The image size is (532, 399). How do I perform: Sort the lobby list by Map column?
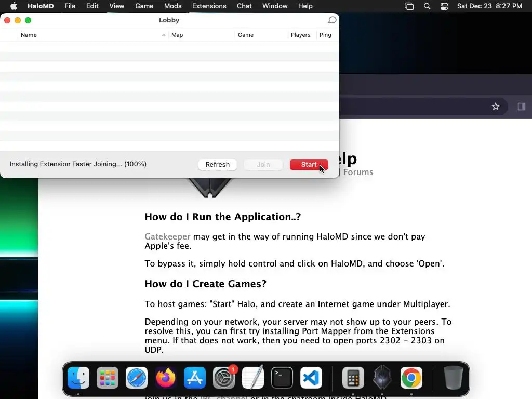tap(202, 35)
